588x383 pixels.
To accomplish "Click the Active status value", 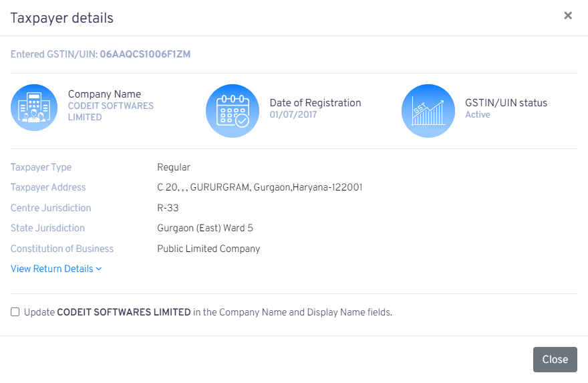I will point(478,115).
